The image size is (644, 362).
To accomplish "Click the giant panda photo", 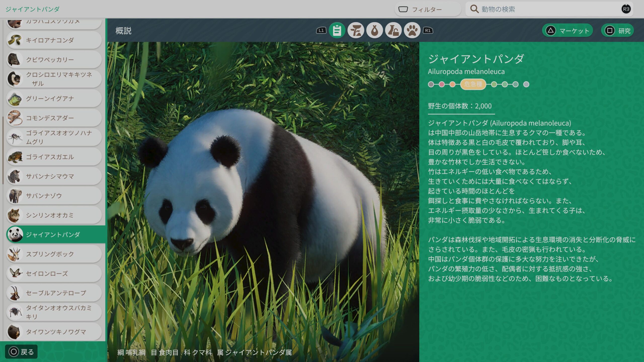I will tap(263, 202).
